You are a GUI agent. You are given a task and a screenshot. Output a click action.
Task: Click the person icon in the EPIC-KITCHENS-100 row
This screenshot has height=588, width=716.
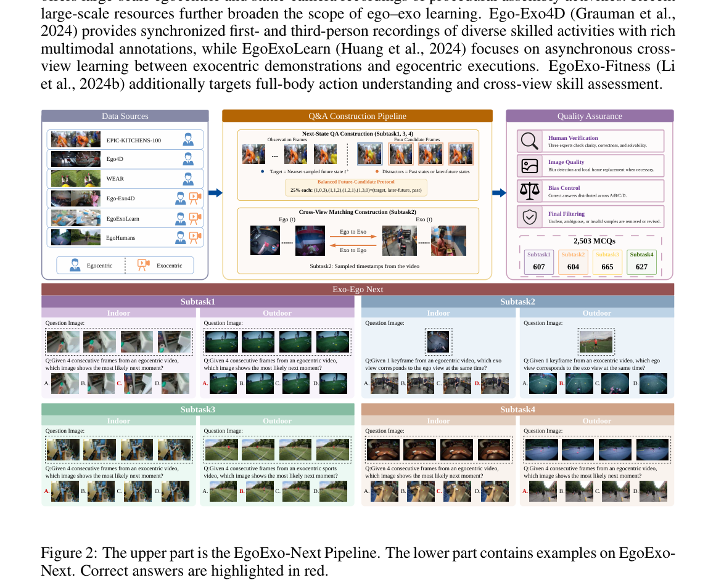pyautogui.click(x=187, y=140)
